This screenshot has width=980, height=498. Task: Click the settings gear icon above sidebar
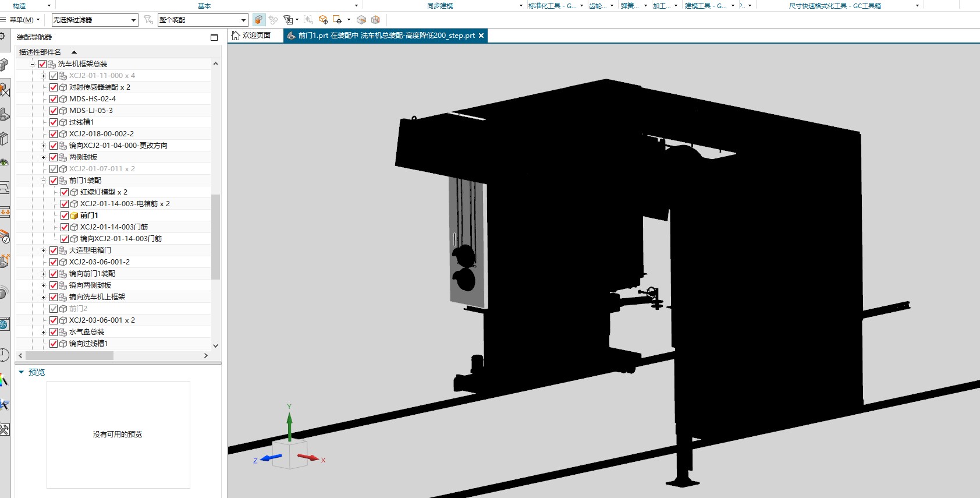click(x=3, y=37)
